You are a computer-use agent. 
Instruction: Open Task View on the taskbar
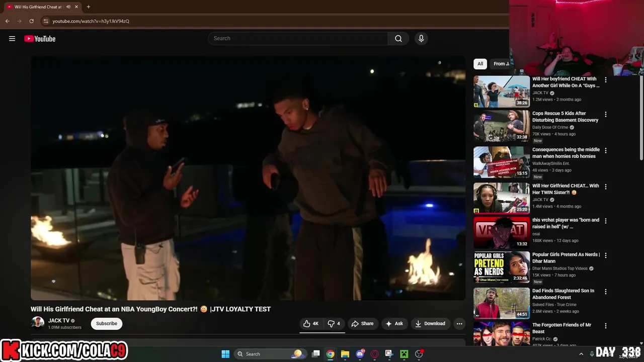tap(315, 354)
